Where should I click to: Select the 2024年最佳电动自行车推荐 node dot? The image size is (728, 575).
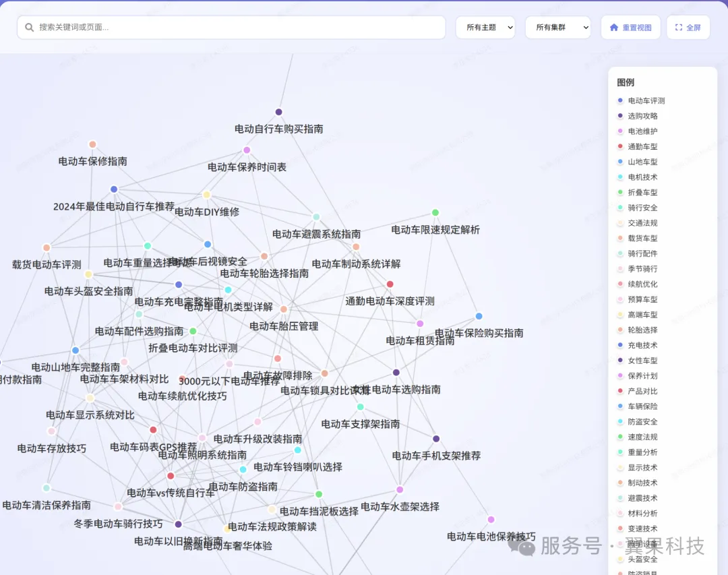tap(114, 189)
